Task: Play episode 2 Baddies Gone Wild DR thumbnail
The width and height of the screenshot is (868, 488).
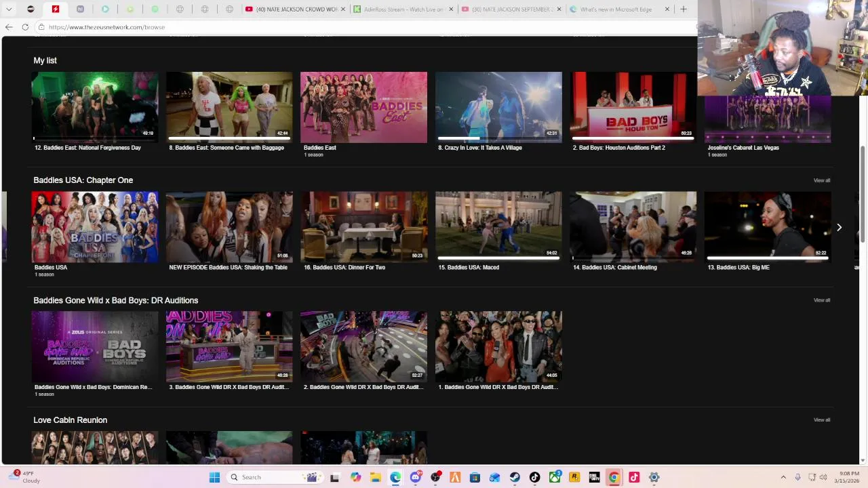Action: (364, 347)
